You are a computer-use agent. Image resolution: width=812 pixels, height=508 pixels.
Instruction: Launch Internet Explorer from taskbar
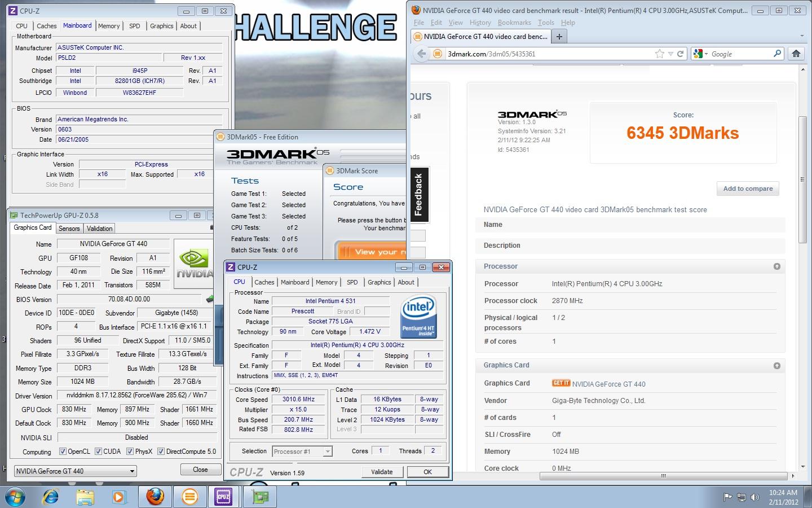point(51,497)
